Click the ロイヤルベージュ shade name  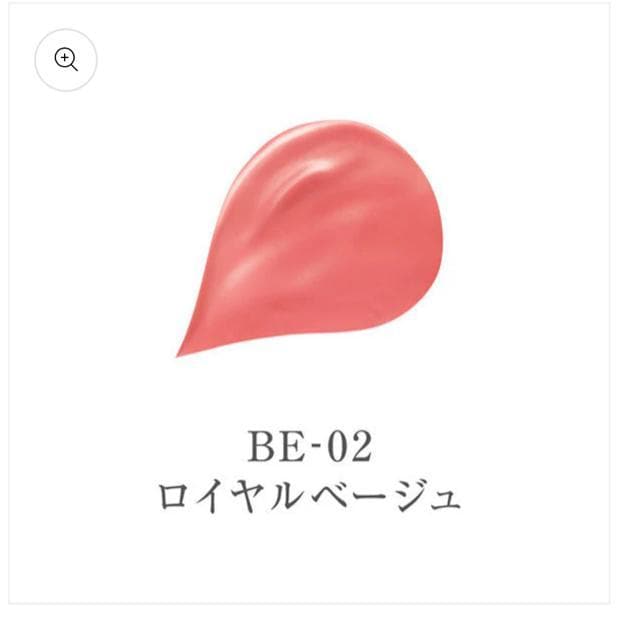pyautogui.click(x=310, y=496)
